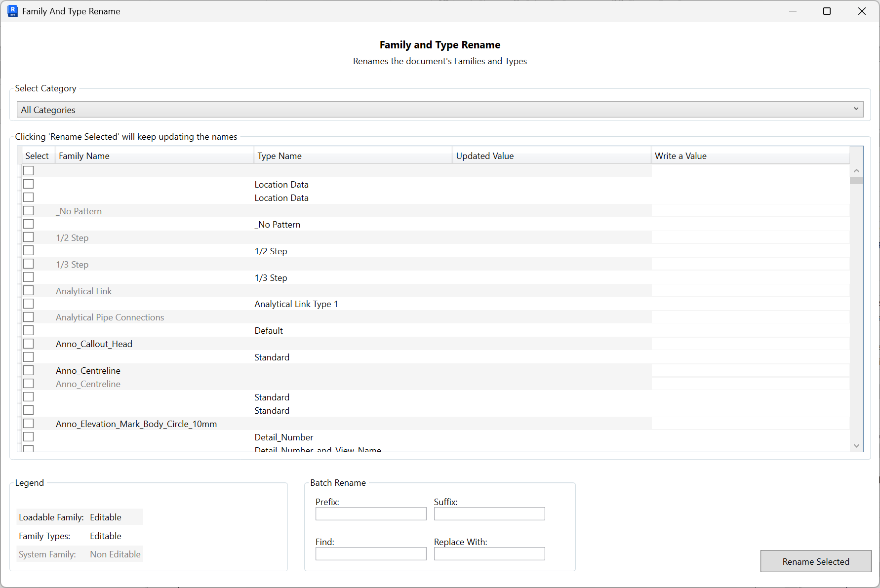
Task: Open the All Categories dropdown
Action: point(440,109)
